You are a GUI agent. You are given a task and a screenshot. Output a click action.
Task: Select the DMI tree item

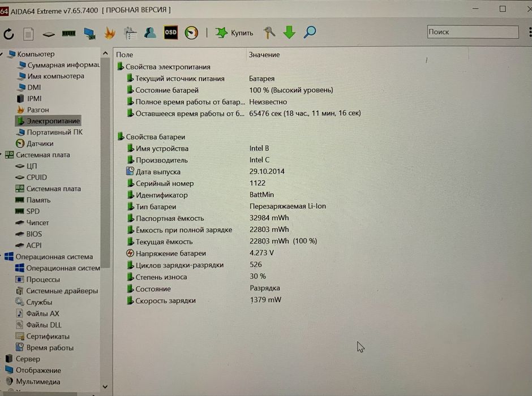[30, 87]
